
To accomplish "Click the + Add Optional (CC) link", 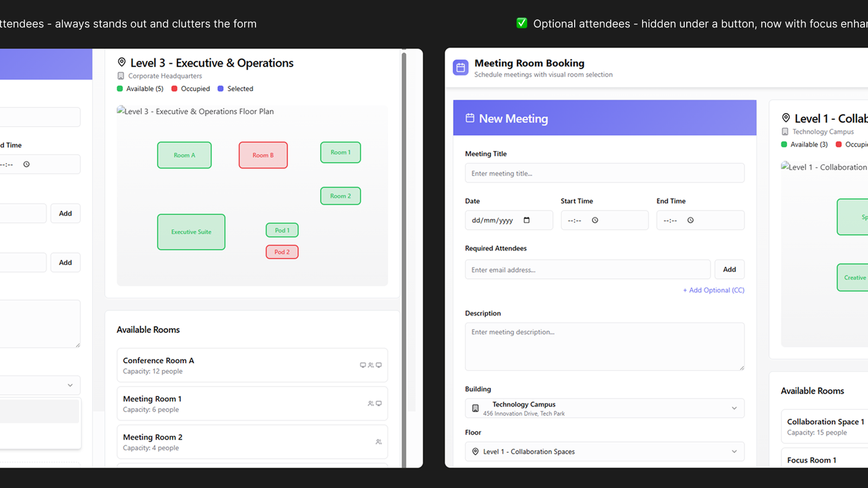I will [x=713, y=290].
